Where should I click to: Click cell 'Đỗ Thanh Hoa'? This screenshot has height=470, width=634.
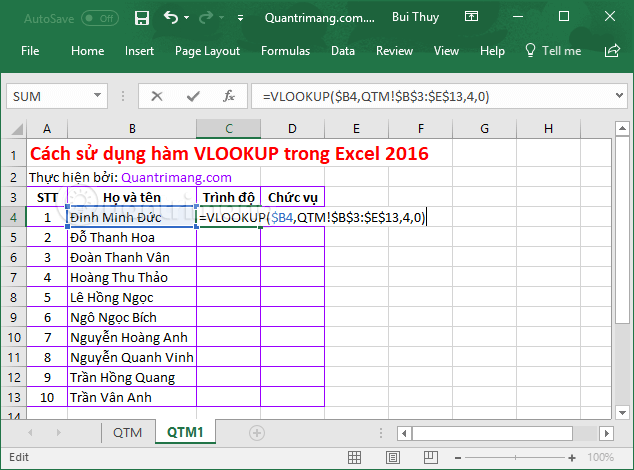click(x=132, y=237)
